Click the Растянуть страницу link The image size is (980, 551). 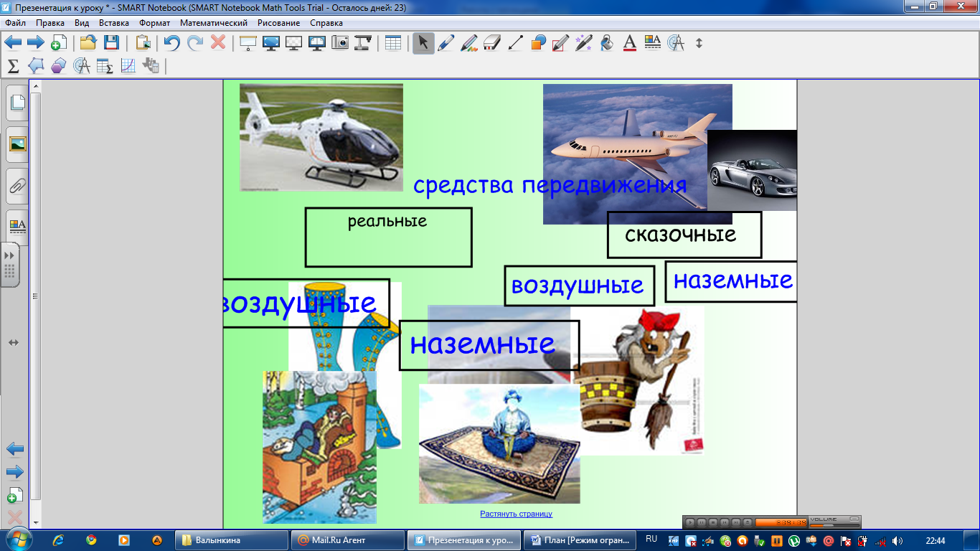(x=517, y=514)
